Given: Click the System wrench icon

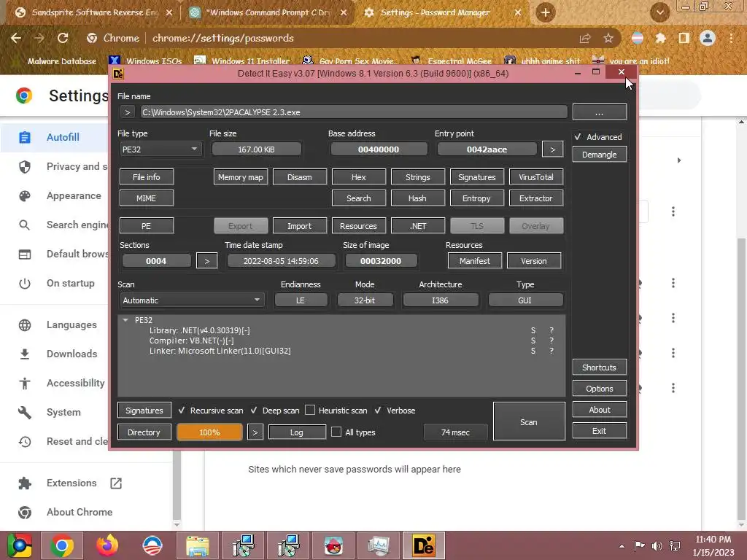Looking at the screenshot, I should (x=25, y=413).
